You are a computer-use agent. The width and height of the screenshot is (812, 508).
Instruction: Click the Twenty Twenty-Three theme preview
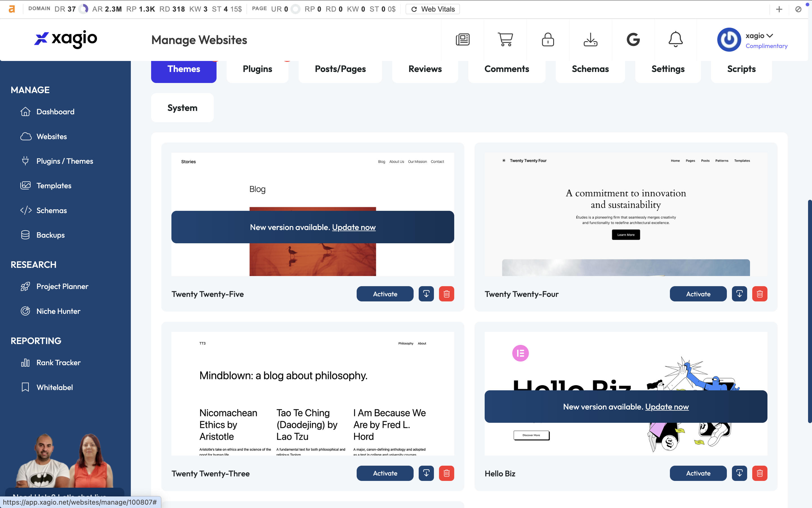click(313, 394)
